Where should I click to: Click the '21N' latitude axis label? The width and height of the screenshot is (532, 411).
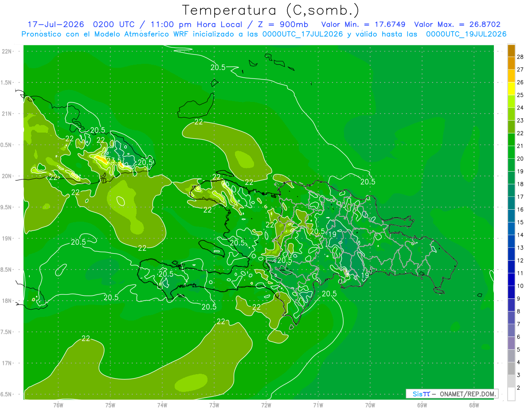[x=7, y=114]
